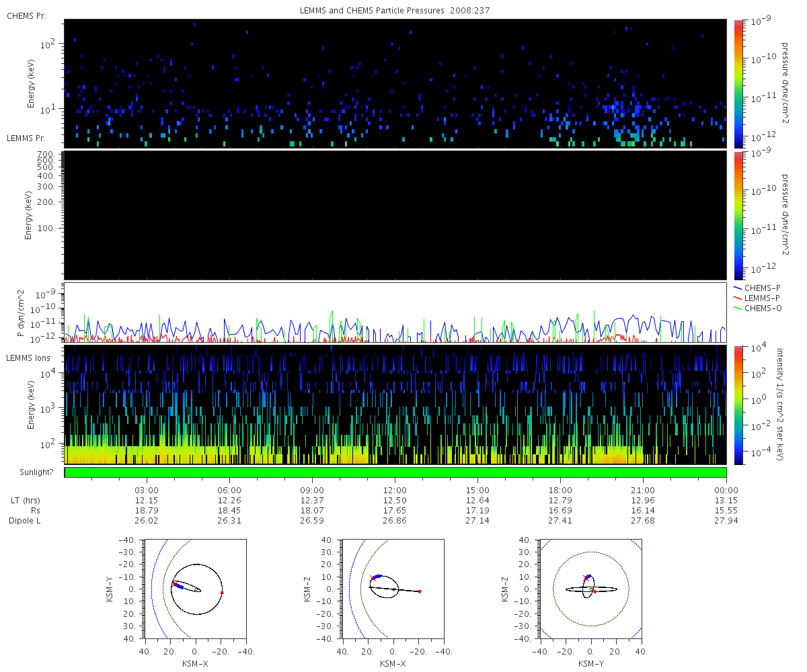This screenshot has width=807, height=672.
Task: Click the red marker in KSM-X/KSM-Z orbit plot
Action: [420, 591]
